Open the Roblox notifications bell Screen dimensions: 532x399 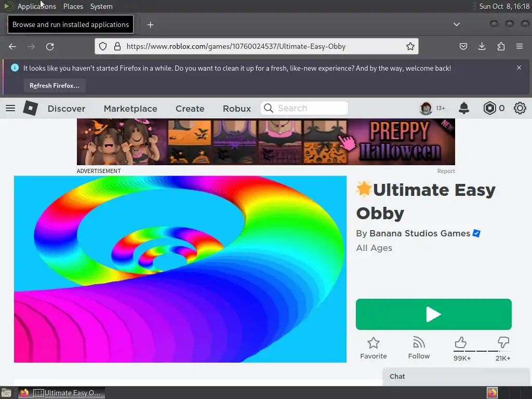pyautogui.click(x=464, y=108)
